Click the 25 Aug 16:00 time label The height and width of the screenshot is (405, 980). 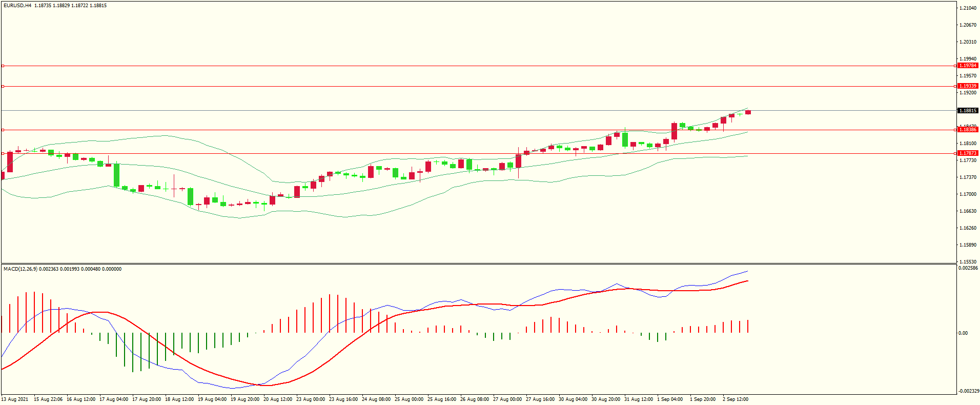[442, 399]
